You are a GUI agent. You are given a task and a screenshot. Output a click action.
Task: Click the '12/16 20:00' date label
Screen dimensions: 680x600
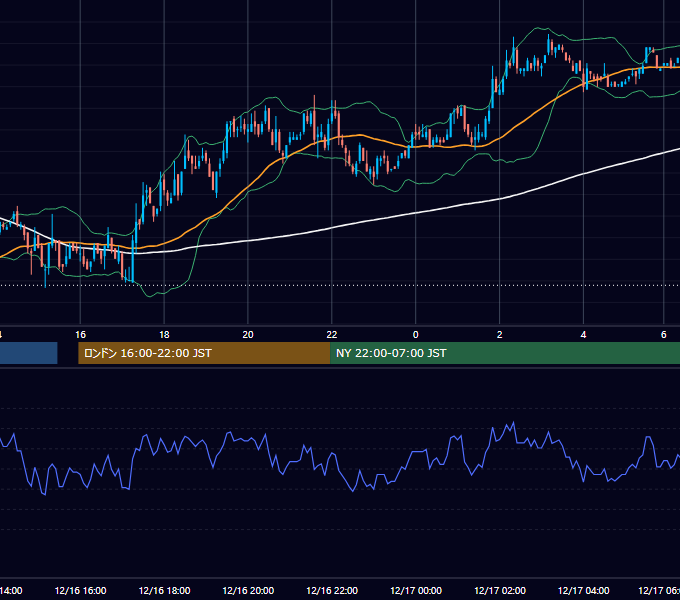tap(248, 590)
